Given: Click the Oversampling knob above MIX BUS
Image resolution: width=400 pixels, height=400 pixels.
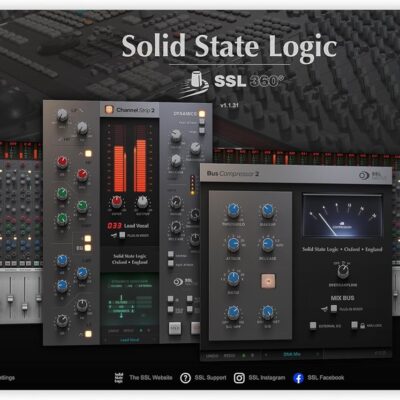Looking at the screenshot, I should [343, 271].
